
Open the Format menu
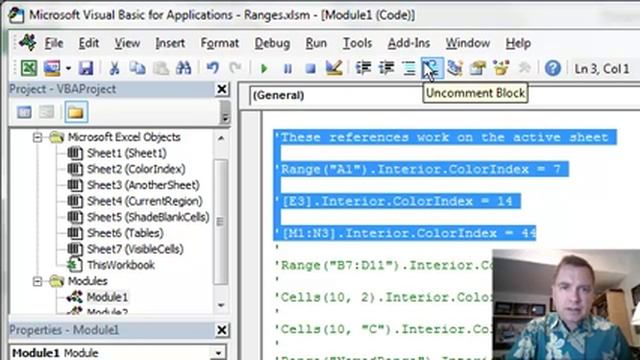coord(220,43)
